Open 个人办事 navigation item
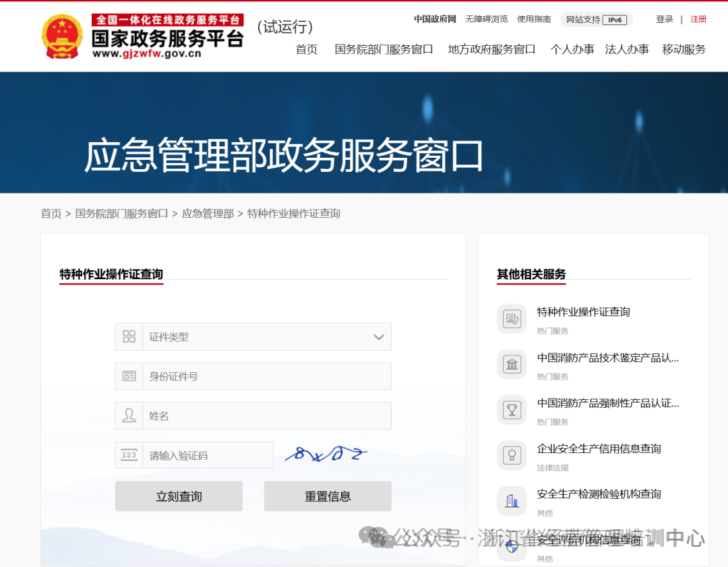Image resolution: width=728 pixels, height=567 pixels. pos(572,49)
